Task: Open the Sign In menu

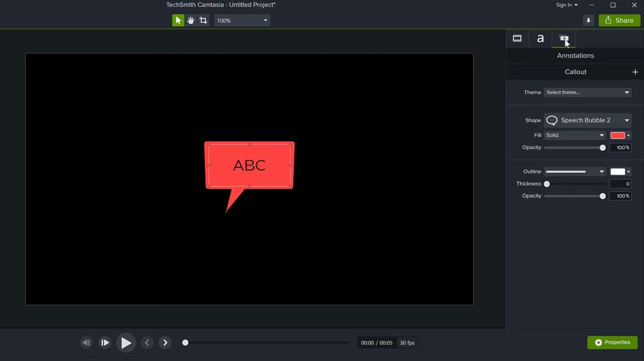Action: pyautogui.click(x=567, y=5)
